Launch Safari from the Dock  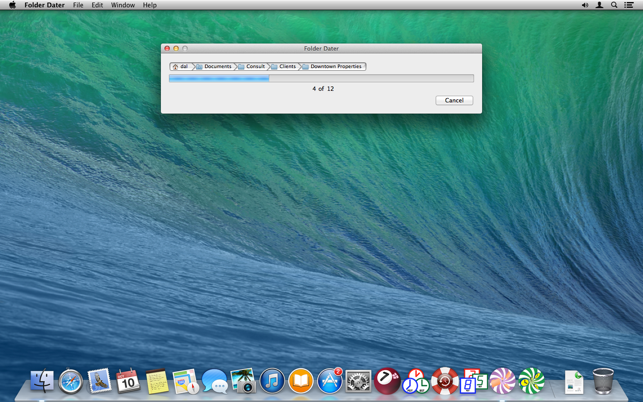[x=71, y=381]
